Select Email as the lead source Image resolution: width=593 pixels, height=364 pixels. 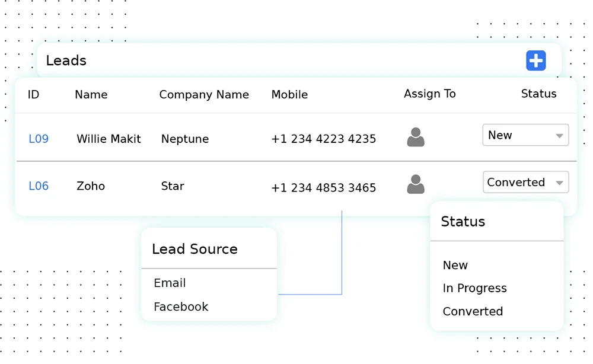(170, 283)
